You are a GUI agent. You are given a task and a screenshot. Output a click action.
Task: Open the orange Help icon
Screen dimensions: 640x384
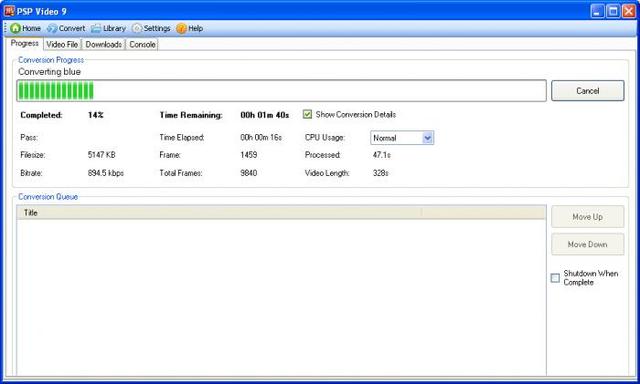point(182,28)
